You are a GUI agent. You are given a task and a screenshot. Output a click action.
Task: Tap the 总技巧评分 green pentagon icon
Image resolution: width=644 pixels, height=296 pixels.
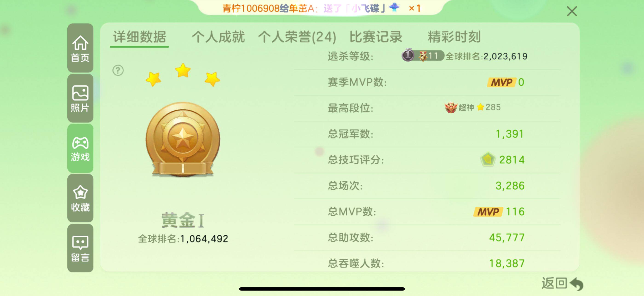(488, 159)
